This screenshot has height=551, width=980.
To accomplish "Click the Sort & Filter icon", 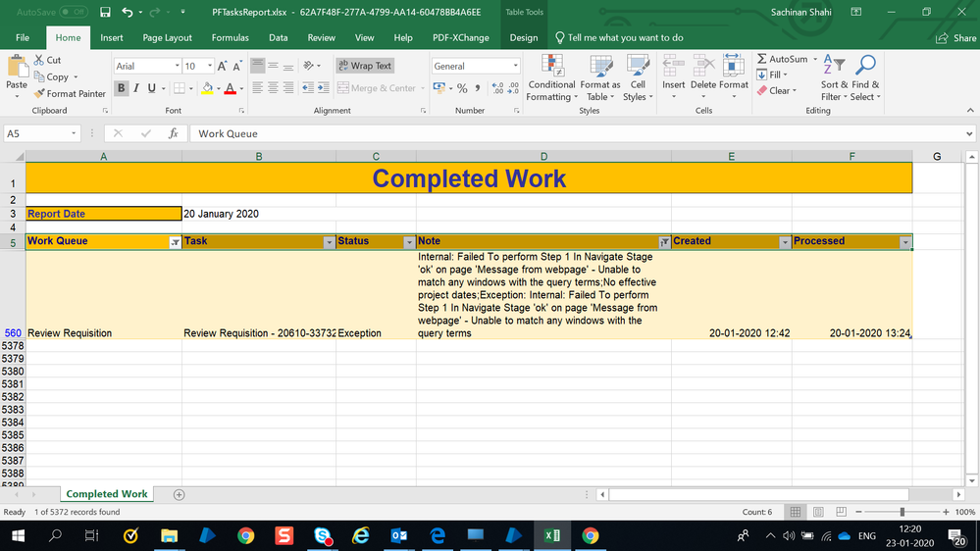I will [831, 78].
